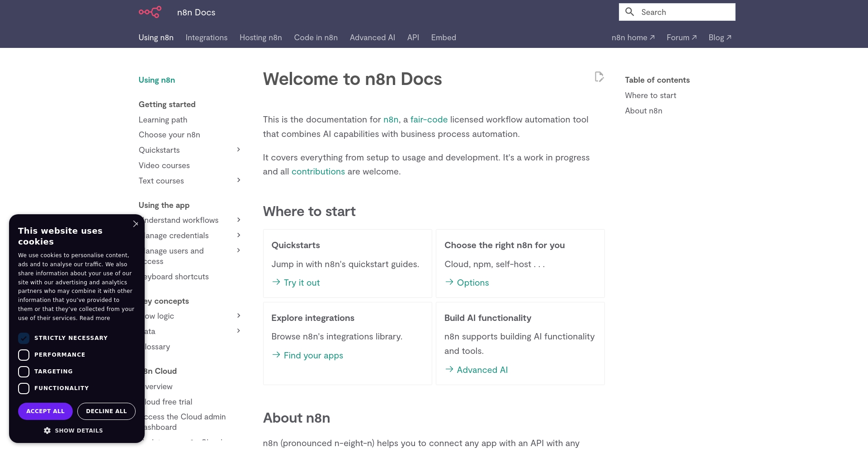The height and width of the screenshot is (452, 868).
Task: Open Video courses in sidebar
Action: [x=164, y=165]
